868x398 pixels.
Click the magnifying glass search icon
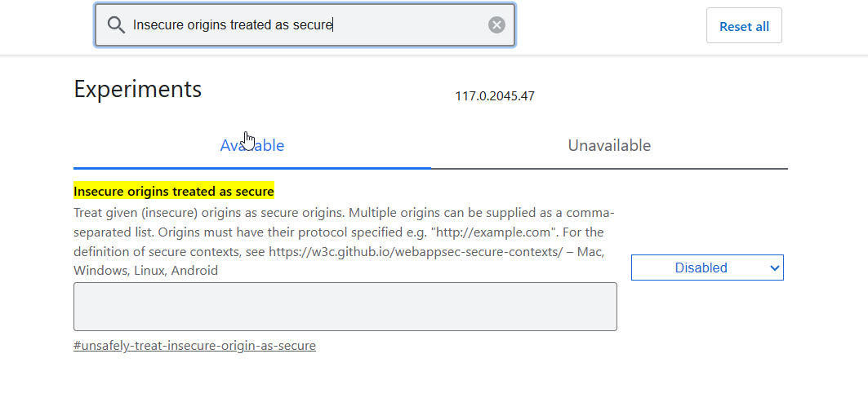116,25
